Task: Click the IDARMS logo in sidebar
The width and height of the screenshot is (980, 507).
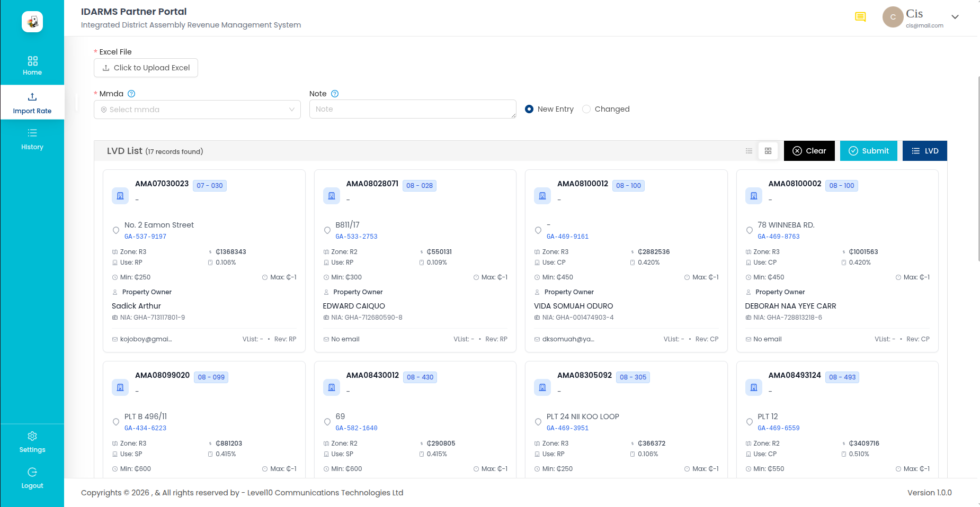Action: point(32,22)
